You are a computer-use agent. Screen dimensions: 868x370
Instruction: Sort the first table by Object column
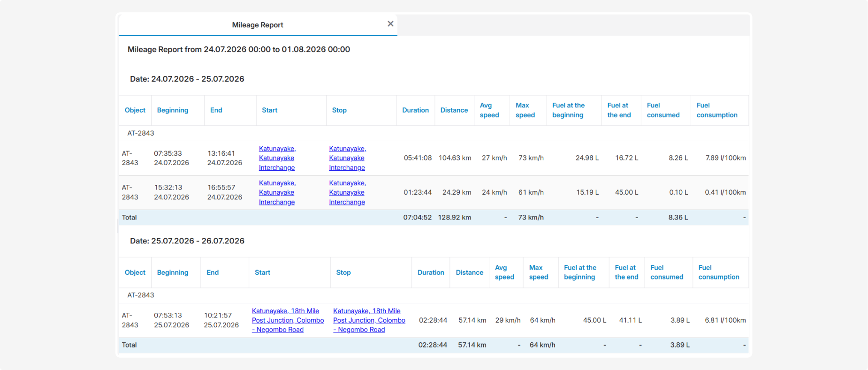pos(135,110)
